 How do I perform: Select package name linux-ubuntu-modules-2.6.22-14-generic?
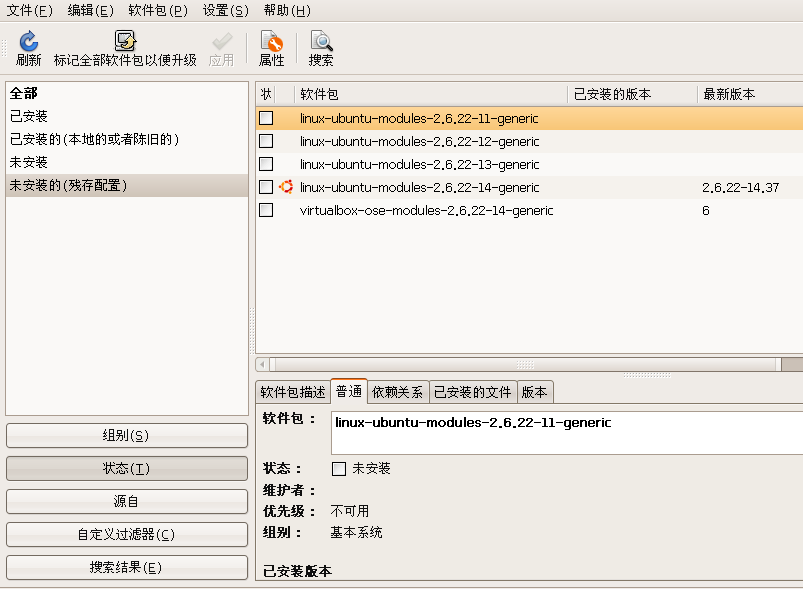coord(419,187)
